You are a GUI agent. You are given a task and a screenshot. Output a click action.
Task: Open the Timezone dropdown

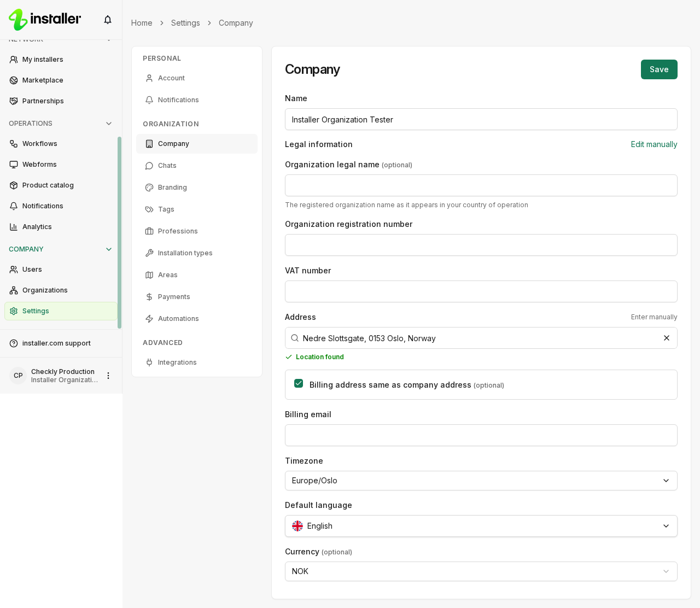coord(481,481)
